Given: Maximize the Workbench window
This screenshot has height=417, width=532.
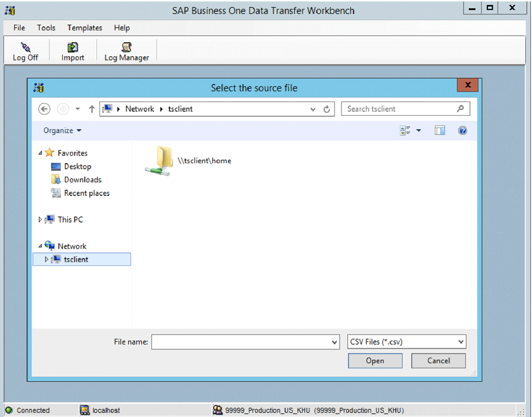Looking at the screenshot, I should 490,8.
